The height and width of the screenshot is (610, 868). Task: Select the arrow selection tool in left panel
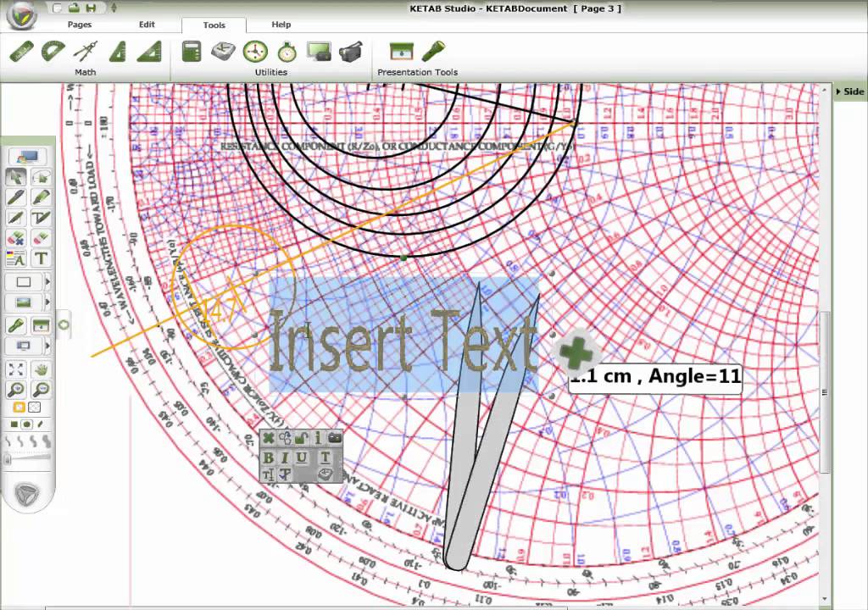[x=16, y=176]
